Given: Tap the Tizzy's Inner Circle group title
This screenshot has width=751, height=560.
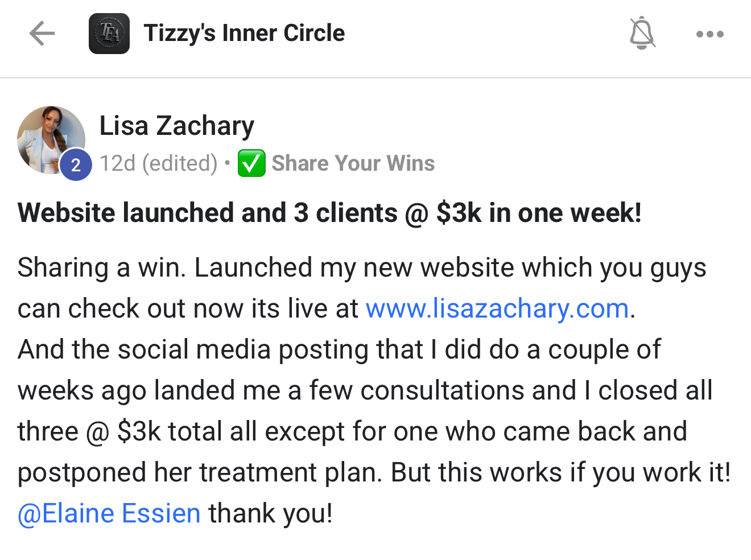Looking at the screenshot, I should pos(244,34).
